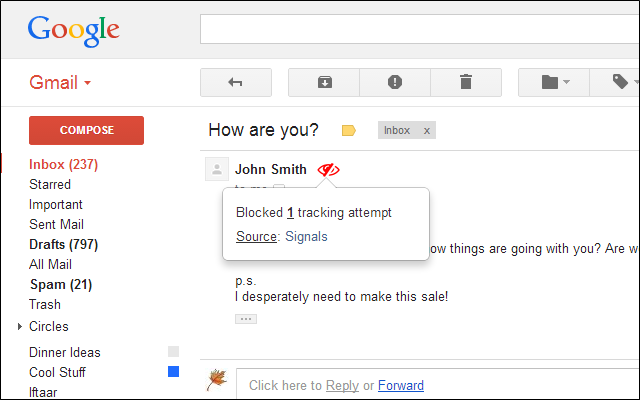Viewport: 640px width, 400px height.
Task: Toggle the yellow importance marker
Action: click(348, 131)
